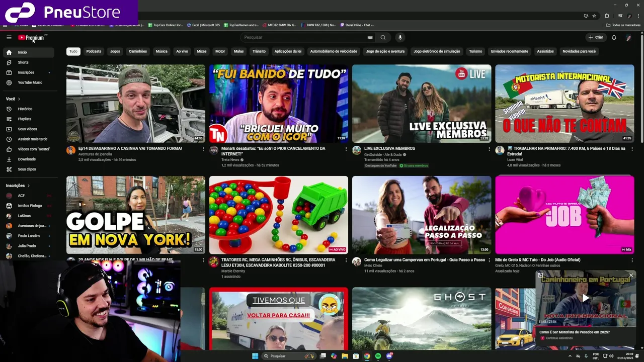This screenshot has height=362, width=644.
Task: Click the magnifier search button
Action: (383, 37)
